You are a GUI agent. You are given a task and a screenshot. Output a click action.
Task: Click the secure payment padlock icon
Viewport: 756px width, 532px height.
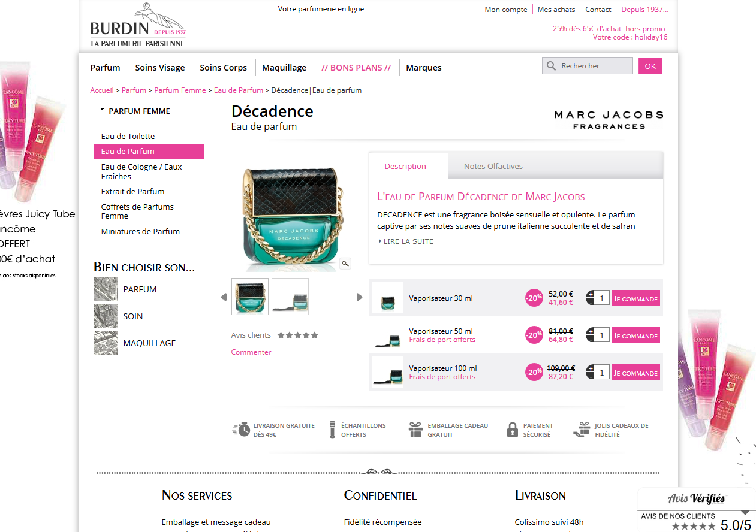(x=512, y=430)
